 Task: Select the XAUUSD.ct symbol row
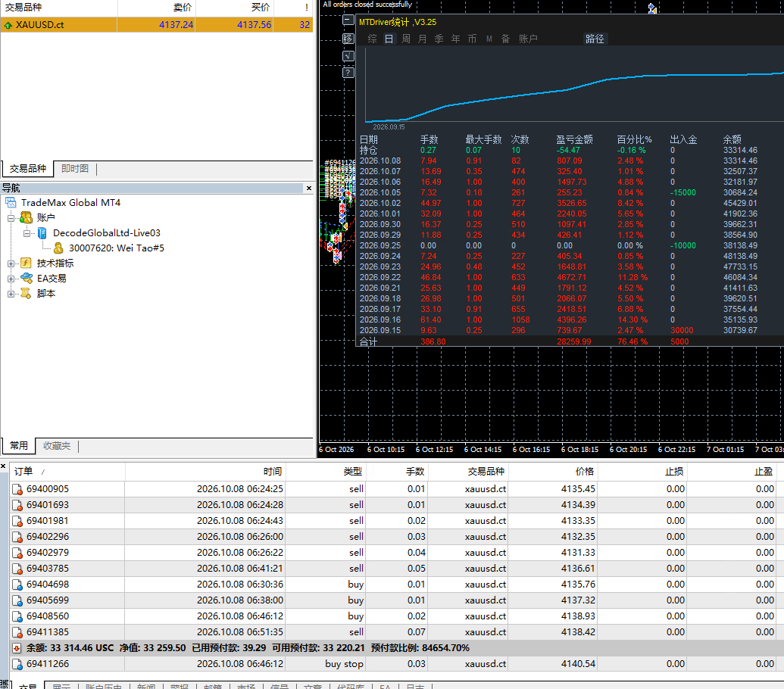click(x=157, y=24)
